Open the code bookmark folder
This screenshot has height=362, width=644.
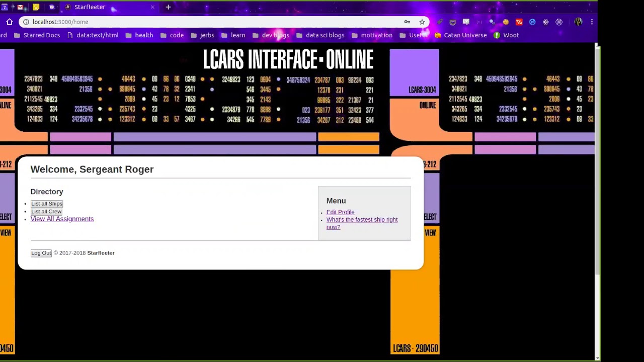172,35
